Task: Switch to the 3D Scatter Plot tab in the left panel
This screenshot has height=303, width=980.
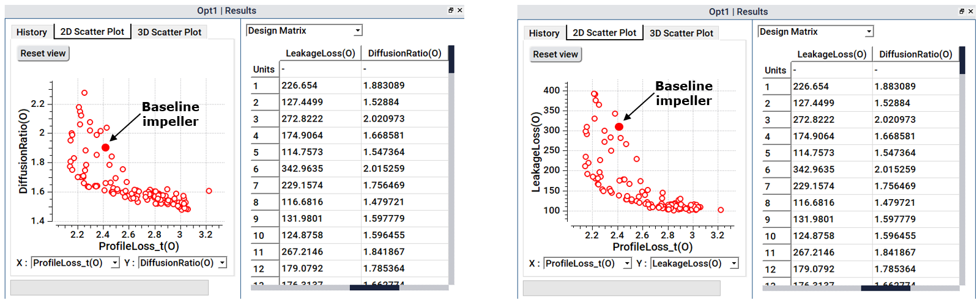Action: tap(169, 32)
